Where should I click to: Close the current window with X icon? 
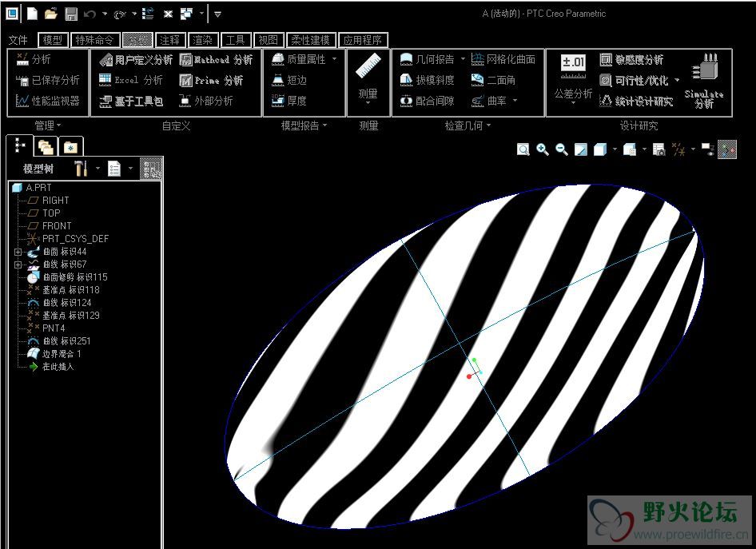tap(168, 14)
